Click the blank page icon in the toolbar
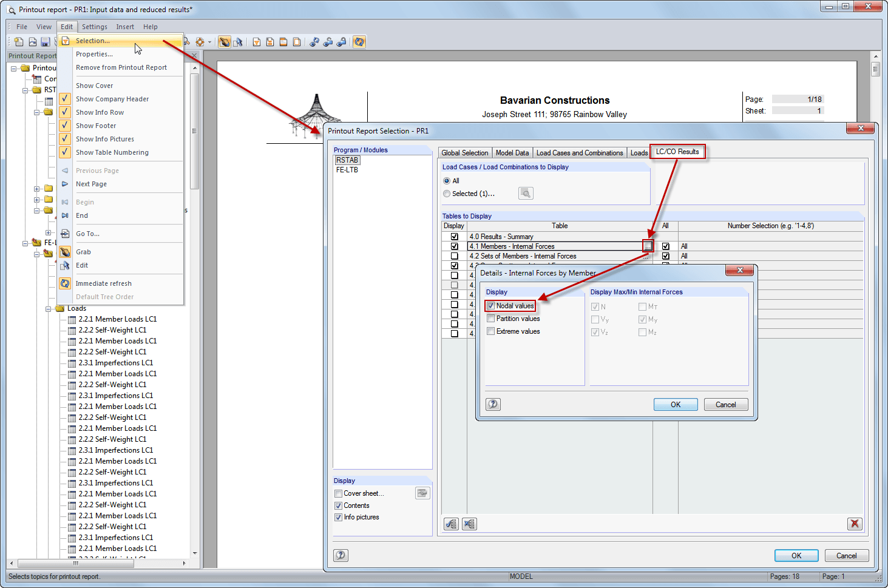888x588 pixels. click(297, 42)
